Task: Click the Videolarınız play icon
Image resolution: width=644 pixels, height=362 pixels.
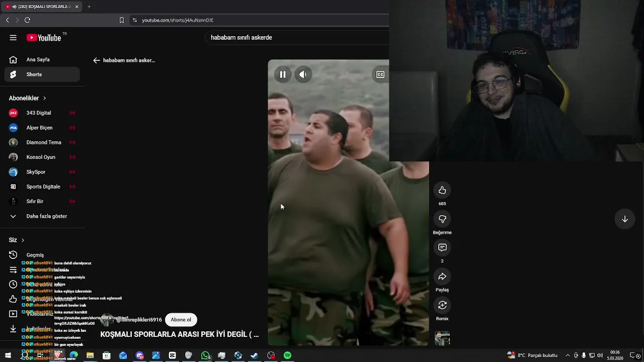Action: pos(13,314)
